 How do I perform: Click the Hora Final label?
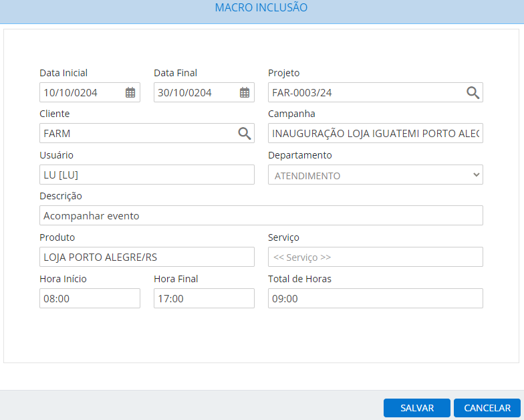point(176,279)
